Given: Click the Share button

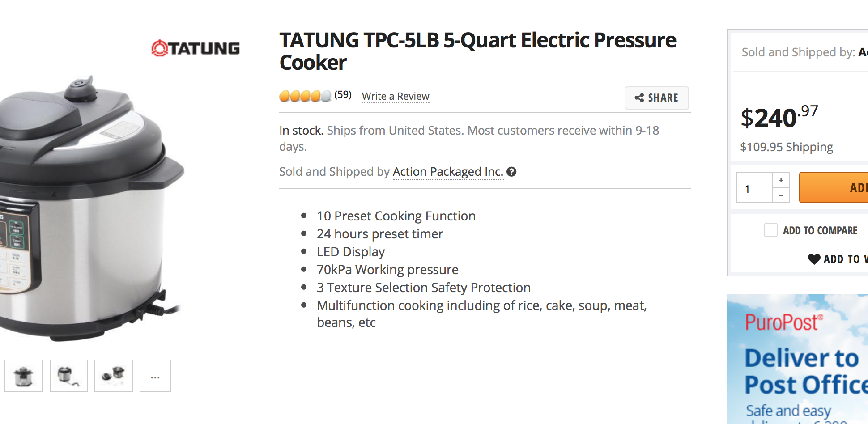Looking at the screenshot, I should click(x=656, y=98).
